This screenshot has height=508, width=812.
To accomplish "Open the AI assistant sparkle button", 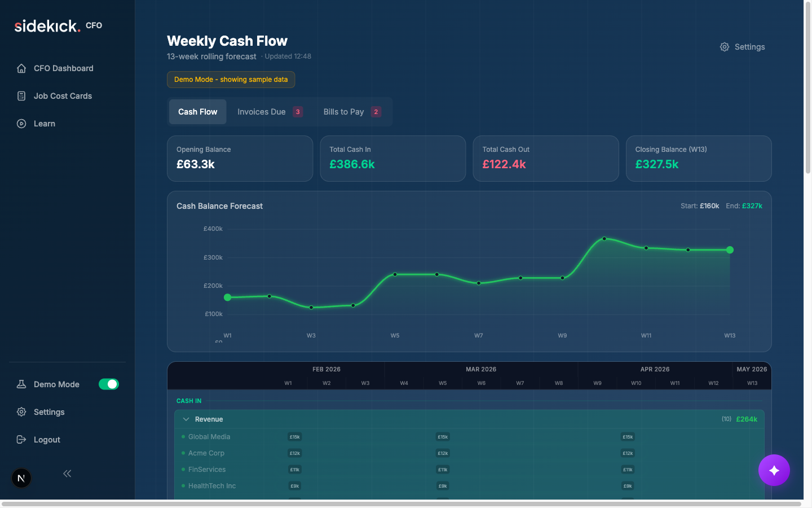I will pyautogui.click(x=774, y=470).
